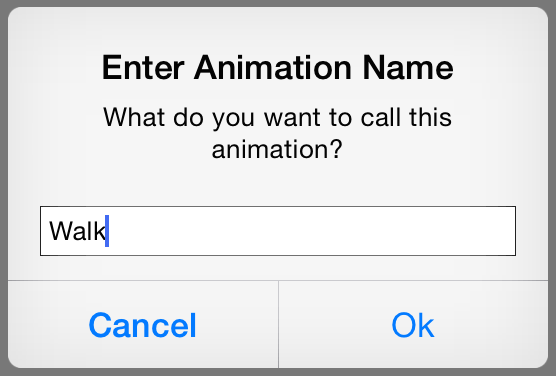This screenshot has width=556, height=376.
Task: Dismiss the dialog using Cancel
Action: point(143,325)
